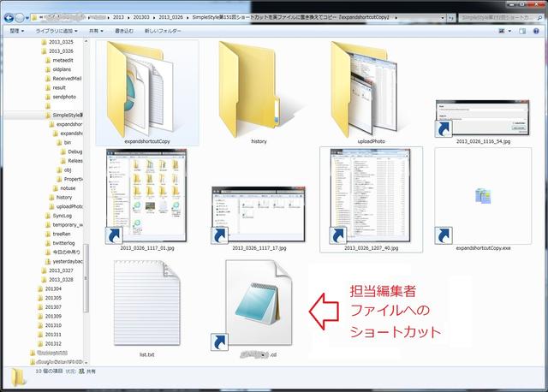Click the tree pane scroll down arrow
Viewport: 548px width, 392px height.
click(x=86, y=363)
